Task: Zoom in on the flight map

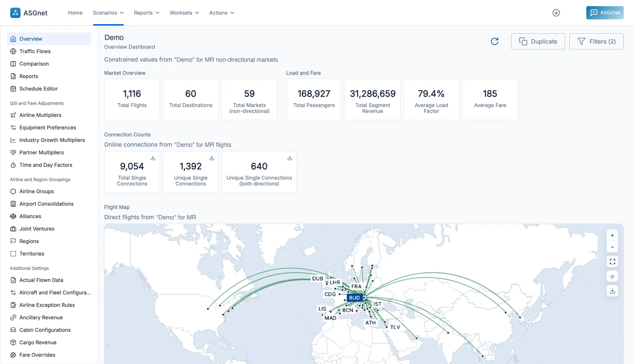Action: pos(612,235)
